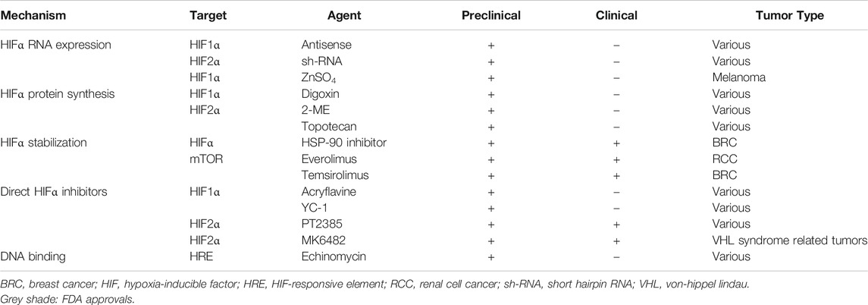This screenshot has height=305, width=868.
Task: Click the VHL syndrome related tumors cell
Action: click(x=789, y=240)
